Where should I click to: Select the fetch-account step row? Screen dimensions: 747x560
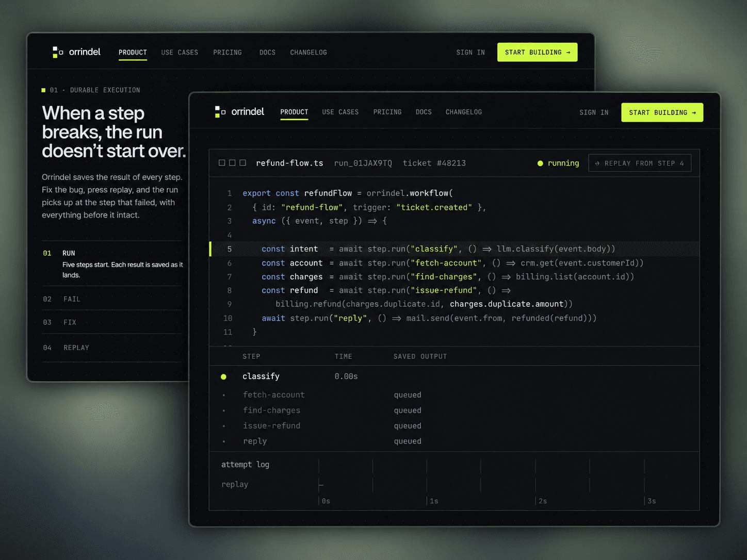tap(454, 395)
